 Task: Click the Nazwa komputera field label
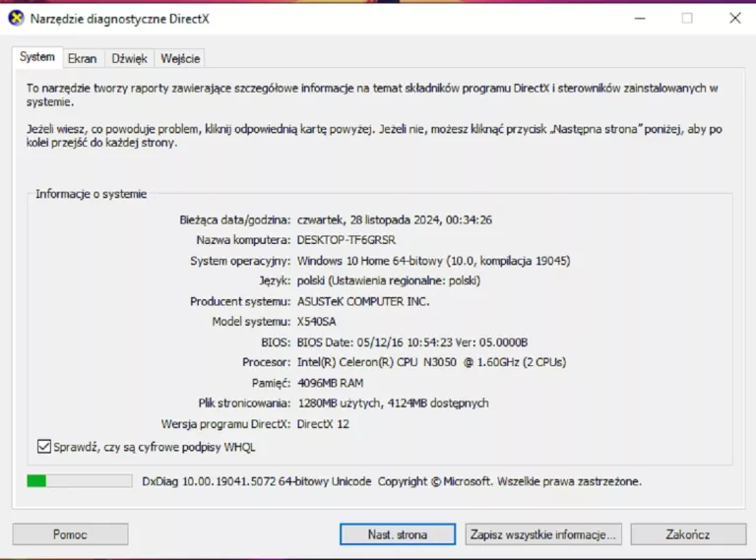coord(243,240)
